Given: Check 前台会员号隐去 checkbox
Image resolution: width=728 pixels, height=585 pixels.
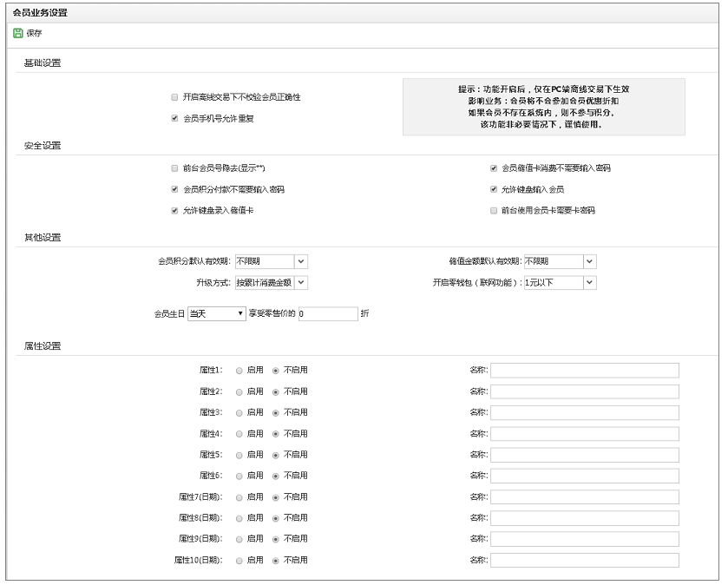Looking at the screenshot, I should (x=175, y=168).
